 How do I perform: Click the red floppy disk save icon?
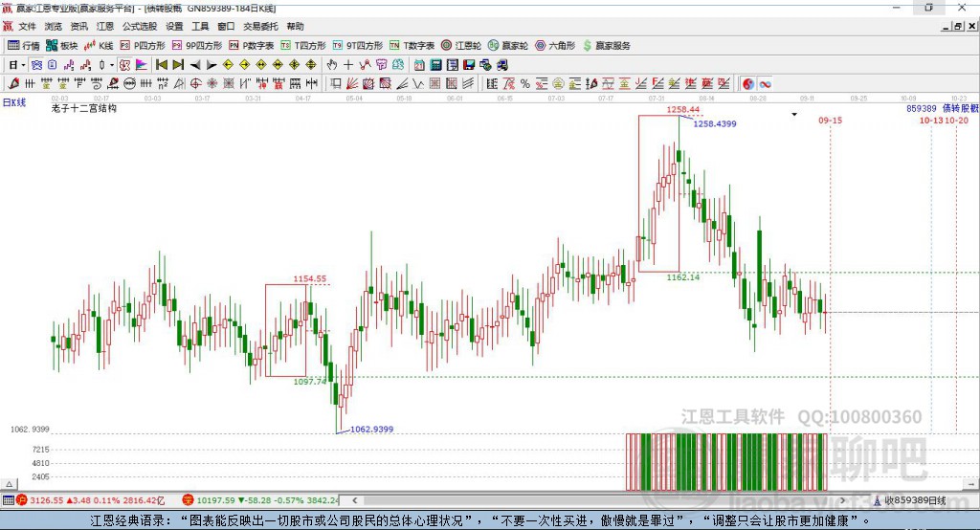(x=469, y=64)
